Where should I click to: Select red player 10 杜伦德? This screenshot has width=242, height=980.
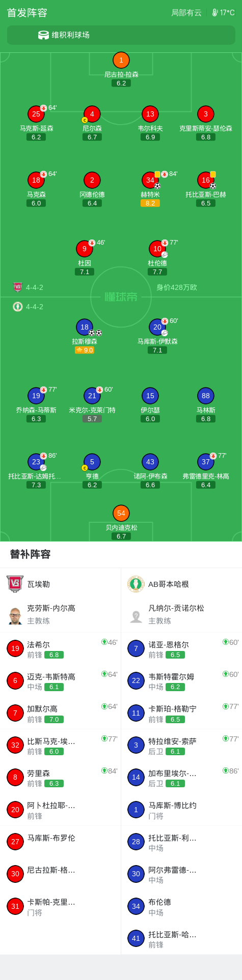click(157, 249)
